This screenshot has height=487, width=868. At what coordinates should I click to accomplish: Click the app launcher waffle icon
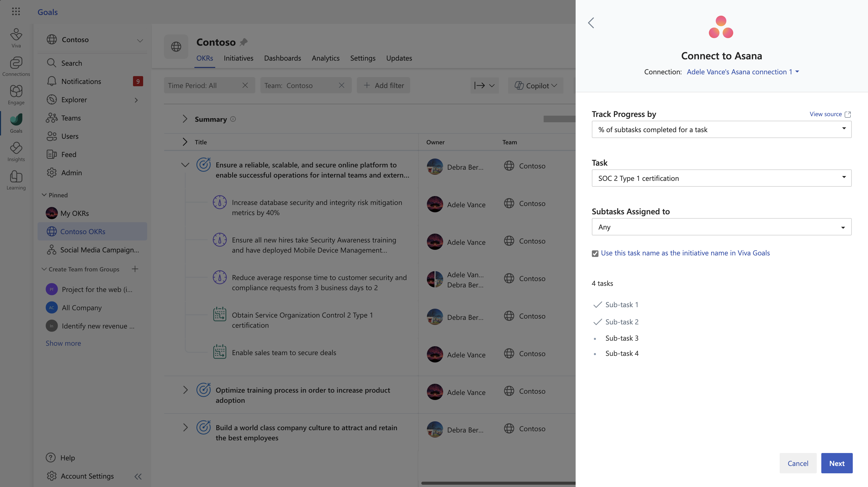tap(16, 12)
